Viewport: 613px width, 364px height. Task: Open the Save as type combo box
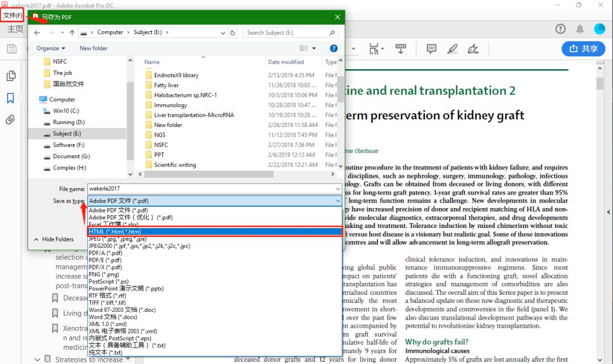215,201
